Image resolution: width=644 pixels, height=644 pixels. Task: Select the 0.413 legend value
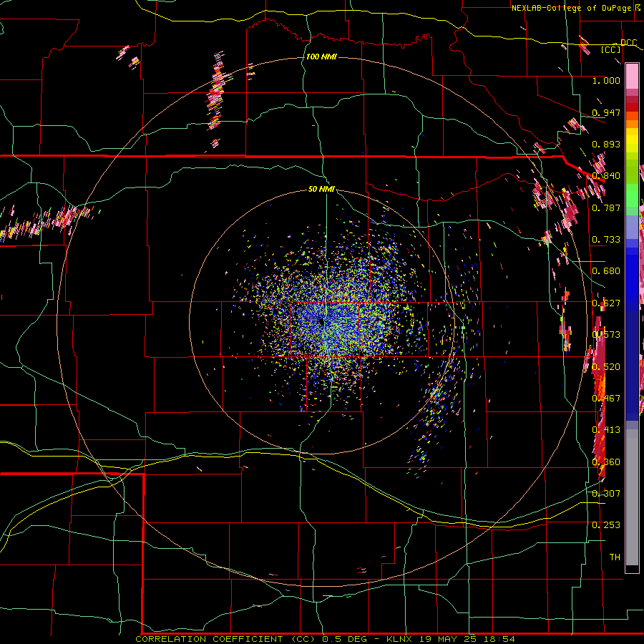pyautogui.click(x=606, y=430)
